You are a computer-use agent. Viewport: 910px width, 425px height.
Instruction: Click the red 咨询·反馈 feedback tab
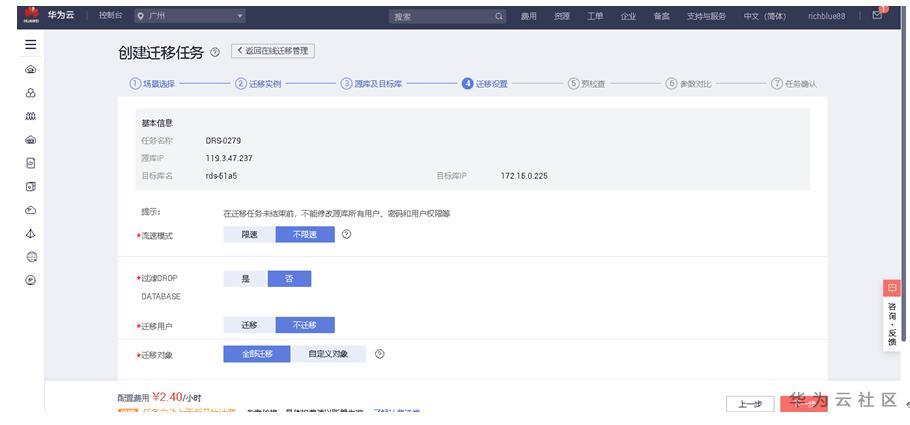(x=892, y=316)
